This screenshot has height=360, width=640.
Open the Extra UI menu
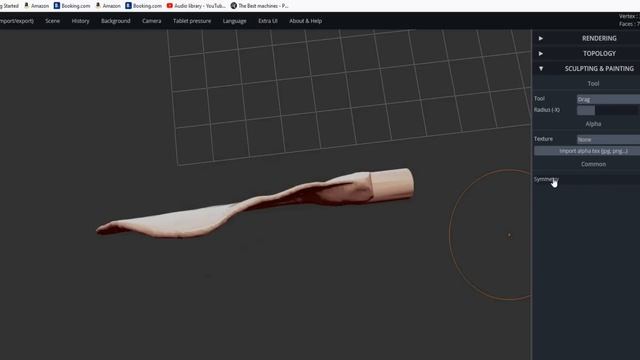tap(268, 21)
